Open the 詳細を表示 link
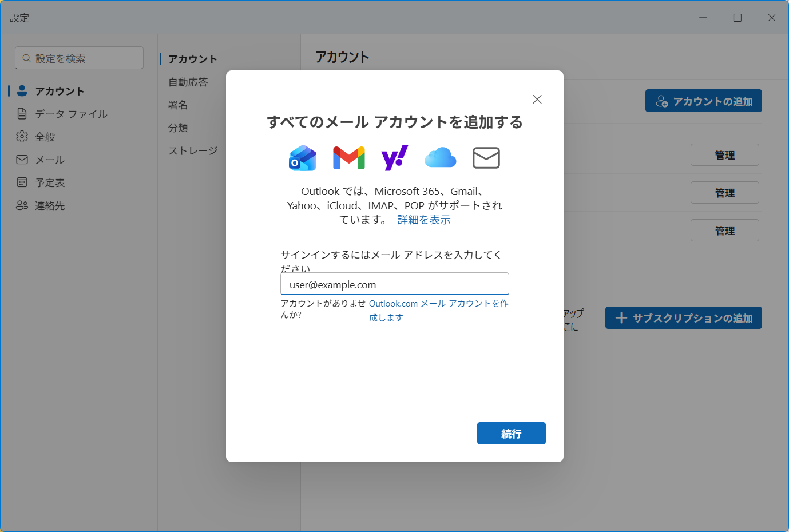The image size is (789, 532). 424,220
